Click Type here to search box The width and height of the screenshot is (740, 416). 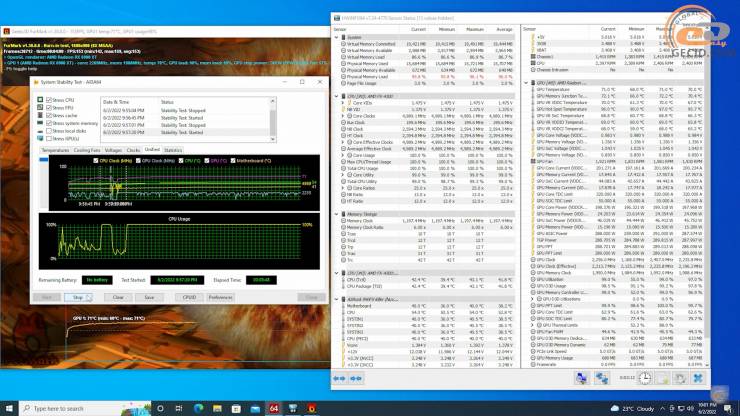coord(85,408)
